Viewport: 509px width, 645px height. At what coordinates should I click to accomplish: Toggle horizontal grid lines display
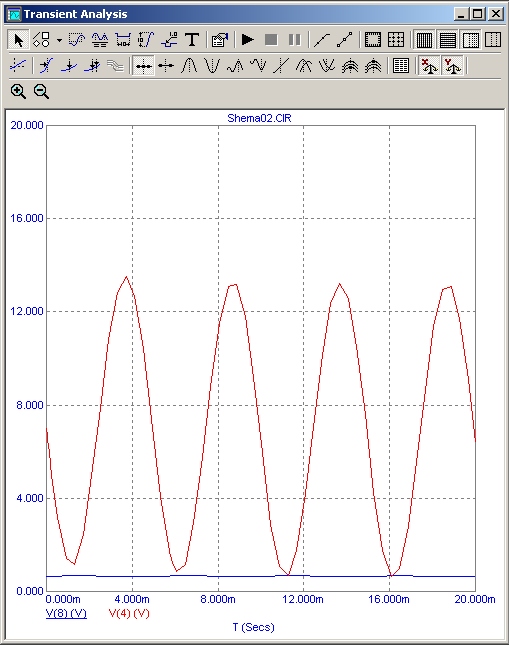tap(447, 40)
